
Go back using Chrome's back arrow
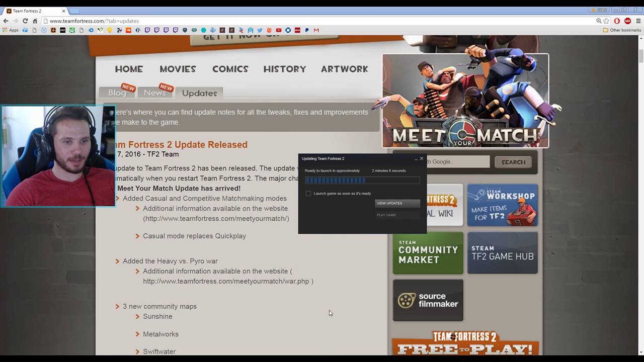click(x=6, y=21)
